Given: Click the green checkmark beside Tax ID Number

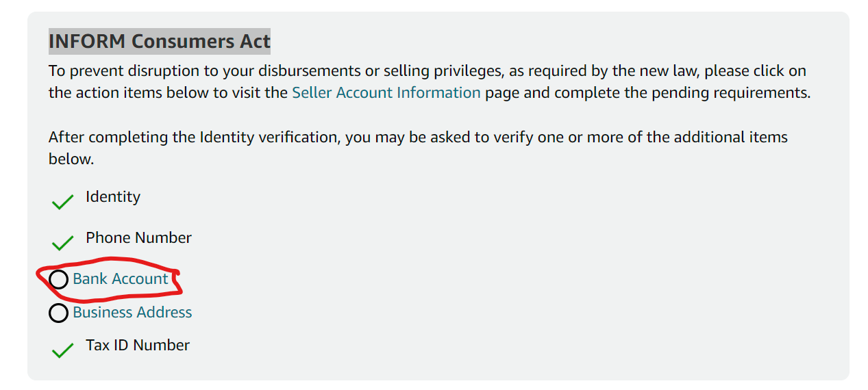Looking at the screenshot, I should pos(62,350).
